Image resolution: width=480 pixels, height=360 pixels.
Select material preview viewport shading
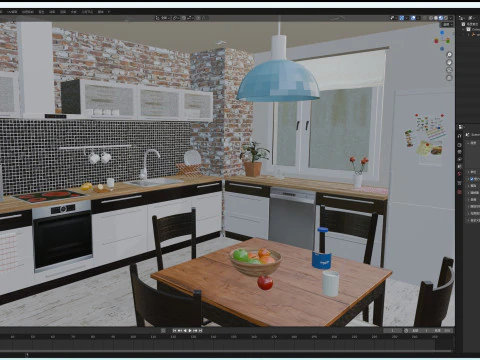click(441, 18)
